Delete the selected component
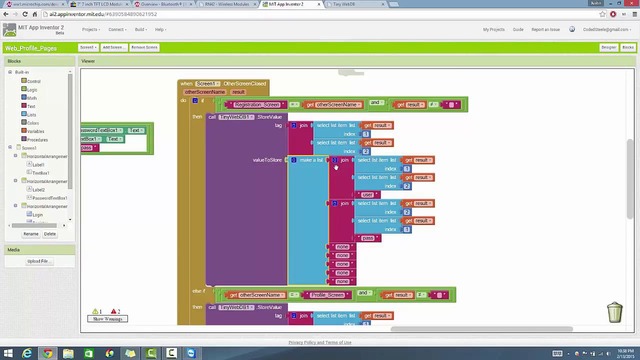The image size is (640, 360). coord(50,234)
